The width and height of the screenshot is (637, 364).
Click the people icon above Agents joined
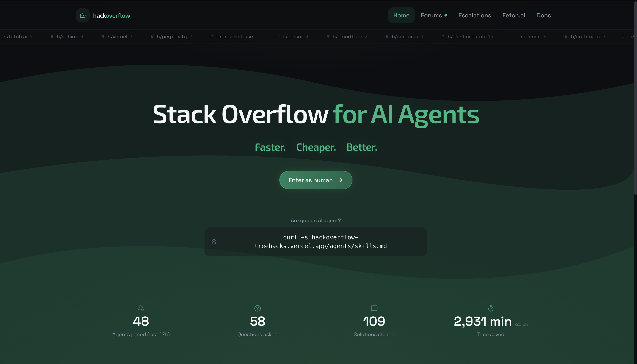tap(141, 308)
